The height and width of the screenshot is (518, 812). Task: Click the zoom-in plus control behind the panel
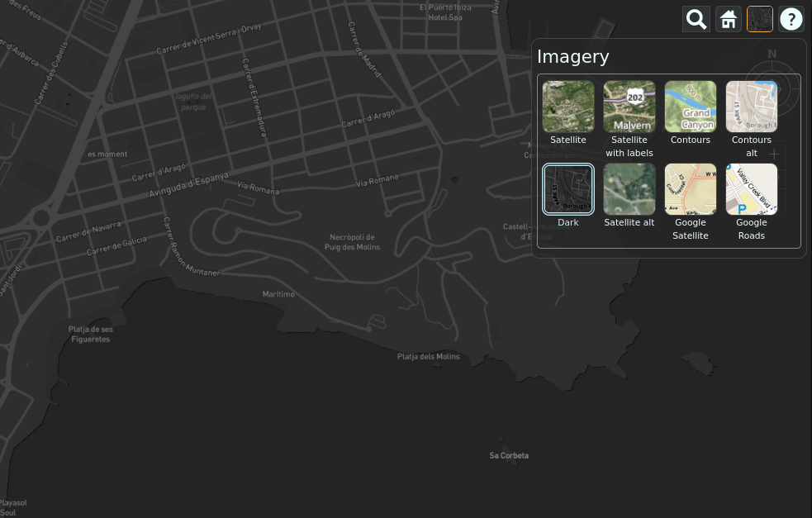point(774,154)
